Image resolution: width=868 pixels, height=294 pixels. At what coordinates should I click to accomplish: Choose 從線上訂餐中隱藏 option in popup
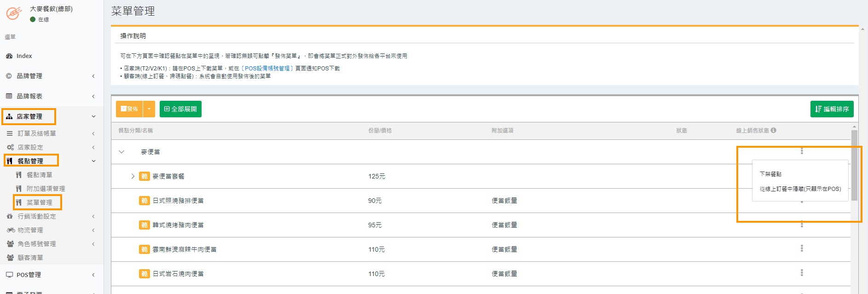(800, 189)
